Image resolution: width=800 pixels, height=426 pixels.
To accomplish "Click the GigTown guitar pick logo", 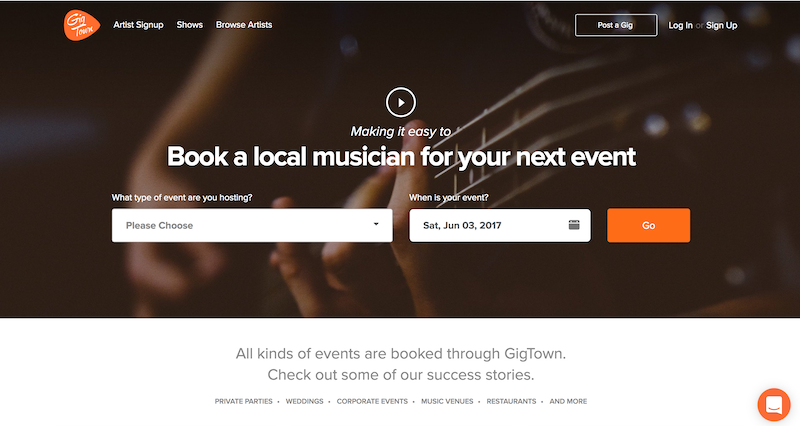I will pos(82,25).
